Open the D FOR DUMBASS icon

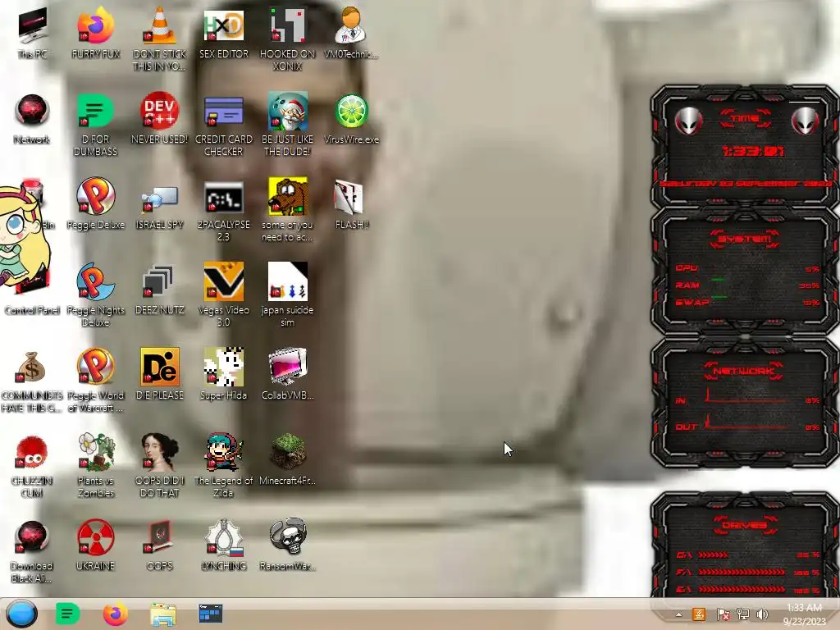[95, 125]
